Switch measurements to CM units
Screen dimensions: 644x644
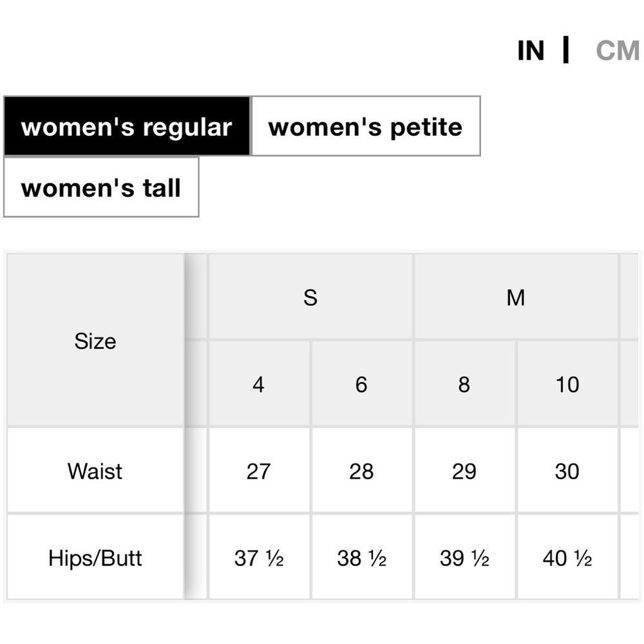[x=618, y=51]
